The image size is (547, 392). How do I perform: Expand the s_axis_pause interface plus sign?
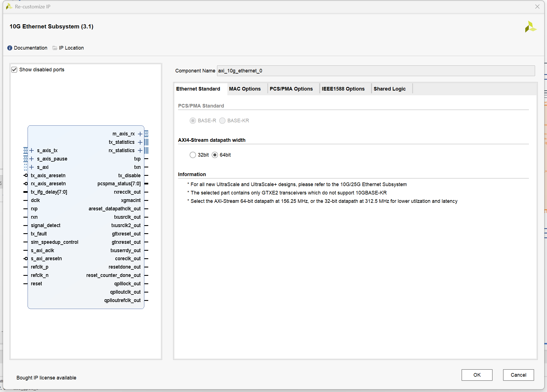[32, 159]
